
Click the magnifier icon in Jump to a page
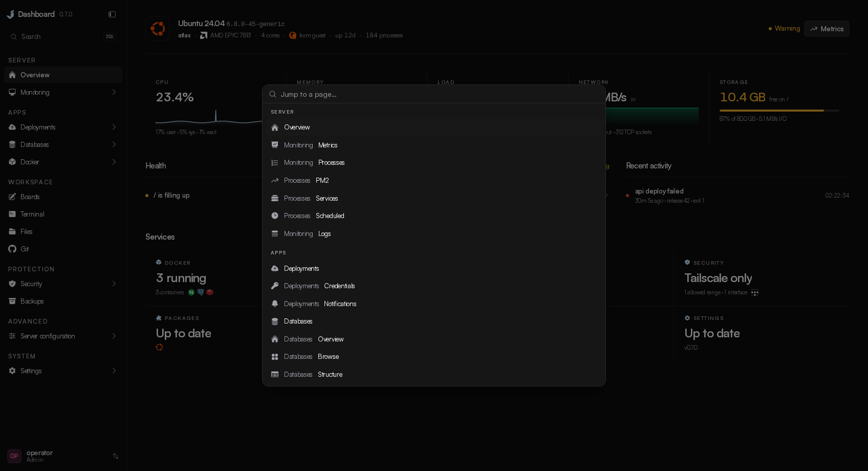(273, 94)
